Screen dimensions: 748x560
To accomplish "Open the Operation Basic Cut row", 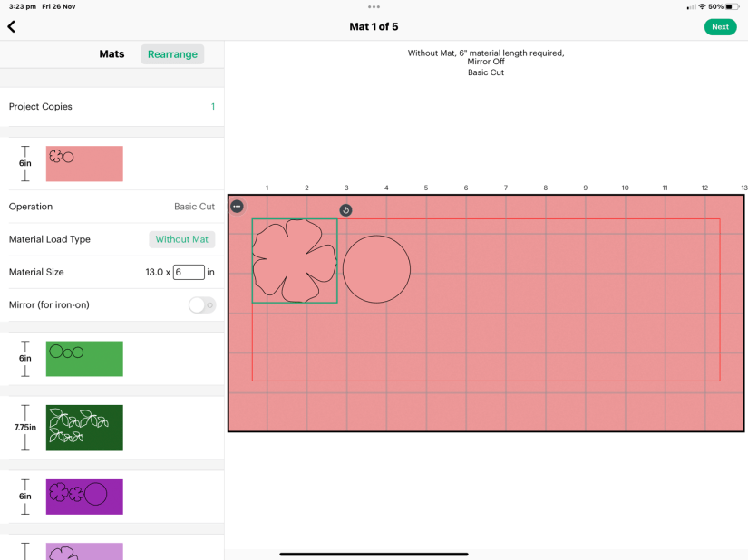I will pos(112,207).
